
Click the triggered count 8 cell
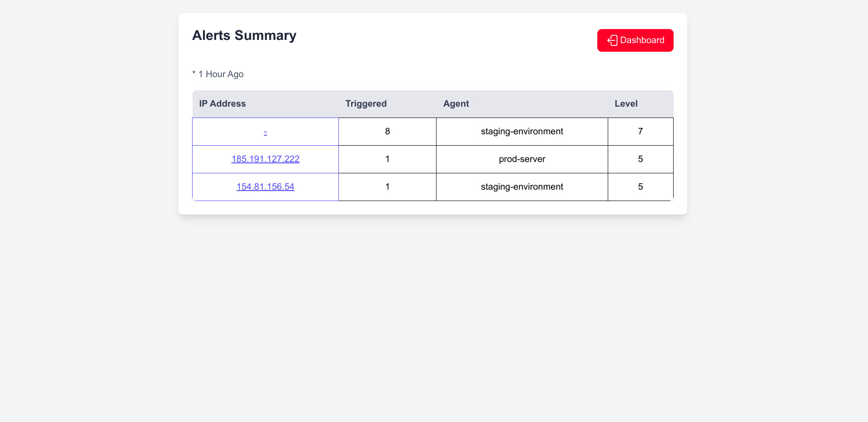click(387, 132)
